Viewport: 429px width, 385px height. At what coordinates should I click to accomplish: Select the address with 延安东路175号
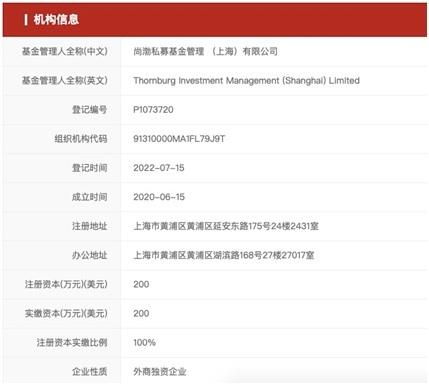[226, 226]
